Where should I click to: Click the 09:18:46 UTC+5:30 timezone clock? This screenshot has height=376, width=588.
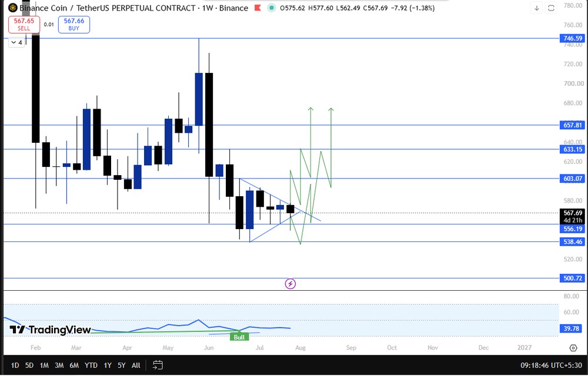point(551,365)
